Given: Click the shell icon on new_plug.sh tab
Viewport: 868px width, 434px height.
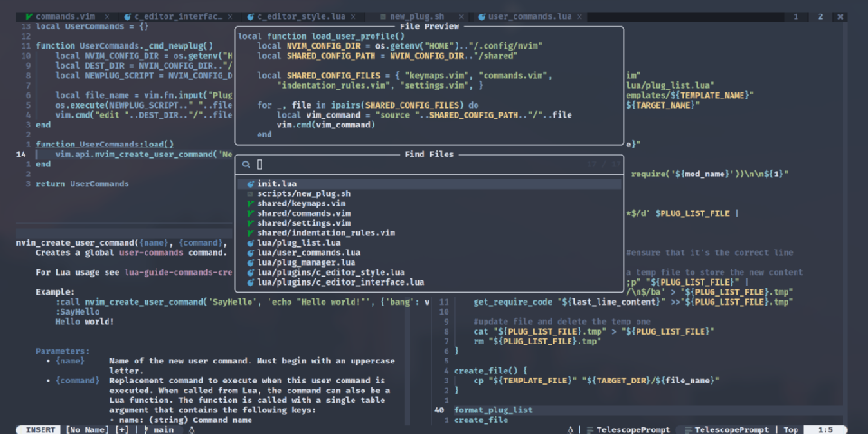Looking at the screenshot, I should pyautogui.click(x=383, y=16).
